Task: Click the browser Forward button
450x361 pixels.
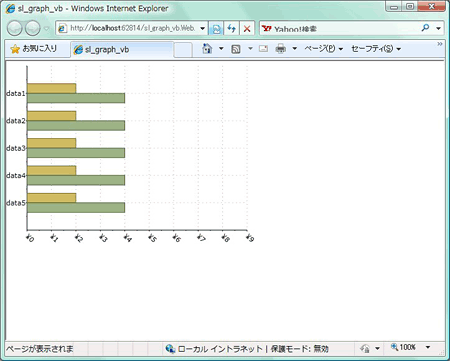Action: (33, 28)
